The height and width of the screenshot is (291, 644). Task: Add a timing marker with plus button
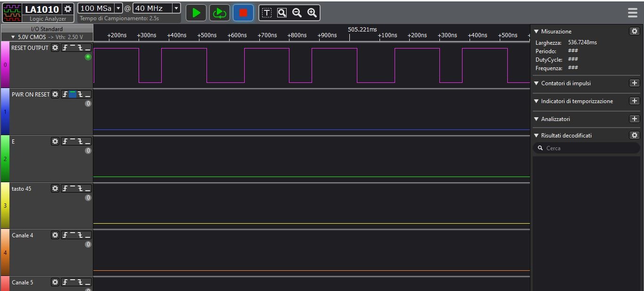coord(635,101)
